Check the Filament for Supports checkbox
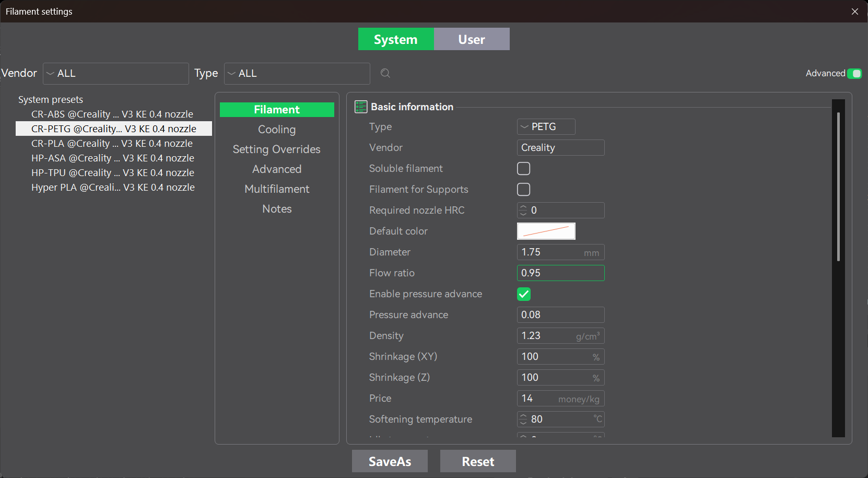The width and height of the screenshot is (868, 478). 523,189
